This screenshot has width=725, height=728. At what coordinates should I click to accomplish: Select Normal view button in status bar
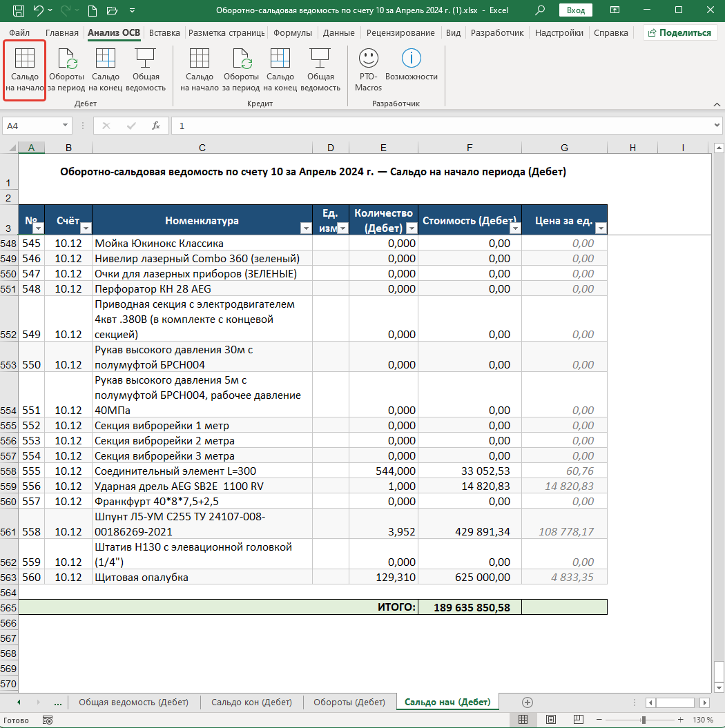pos(523,720)
